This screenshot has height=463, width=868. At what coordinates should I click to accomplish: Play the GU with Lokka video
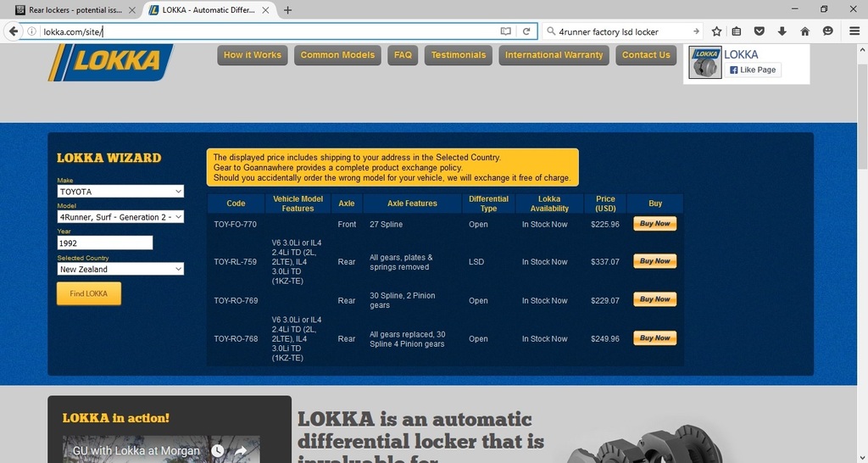coord(161,449)
